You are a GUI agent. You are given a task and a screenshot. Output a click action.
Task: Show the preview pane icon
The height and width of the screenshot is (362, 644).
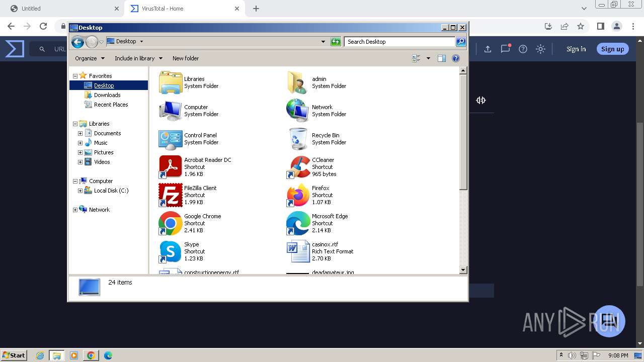coord(441,58)
